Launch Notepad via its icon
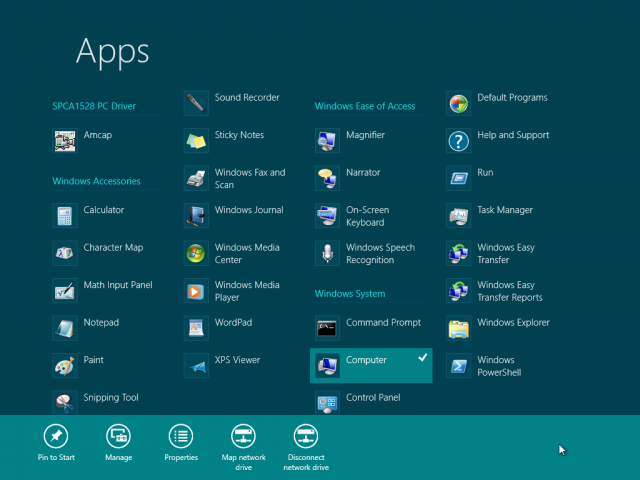 [x=65, y=329]
